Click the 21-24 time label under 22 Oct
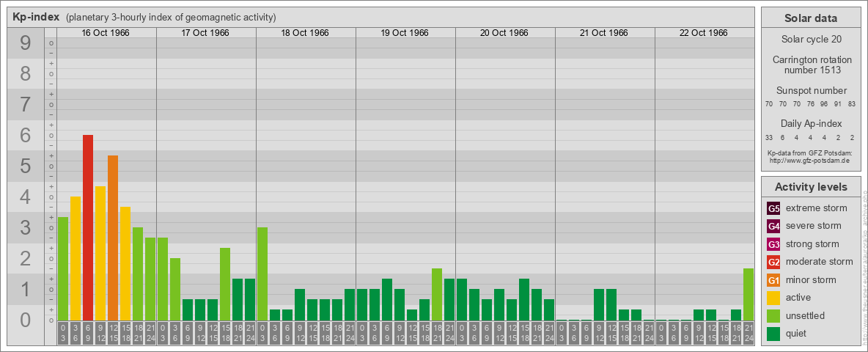This screenshot has width=868, height=352. click(x=749, y=333)
